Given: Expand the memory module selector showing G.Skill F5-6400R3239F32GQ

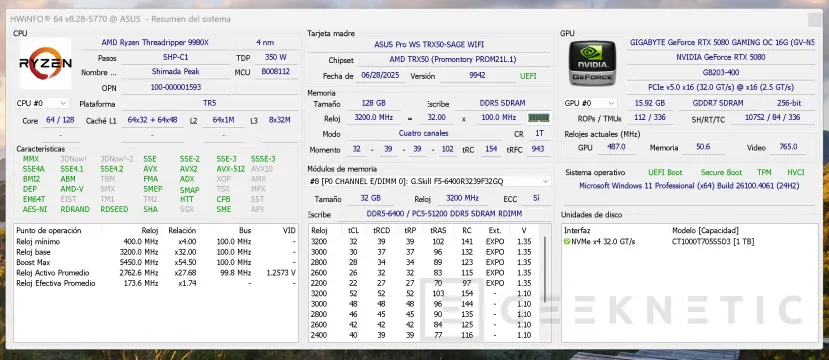Looking at the screenshot, I should coord(429,181).
